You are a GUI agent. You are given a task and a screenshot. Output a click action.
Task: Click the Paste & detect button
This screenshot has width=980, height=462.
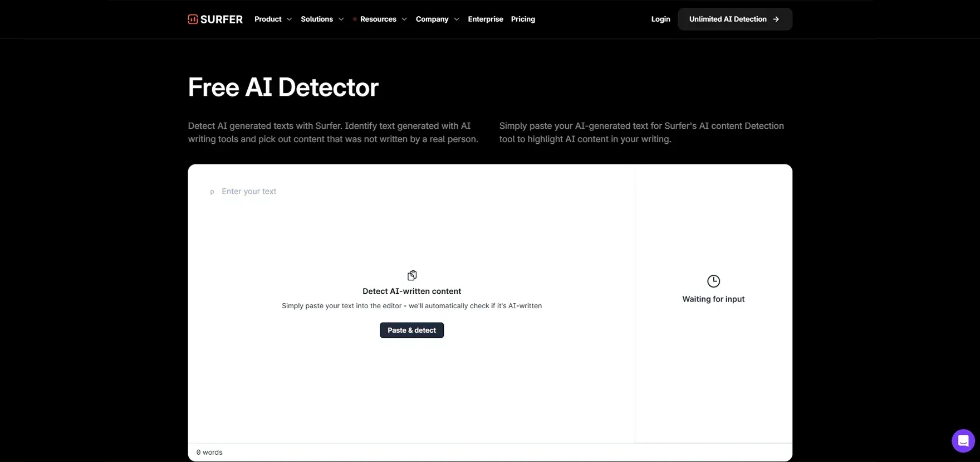[412, 330]
